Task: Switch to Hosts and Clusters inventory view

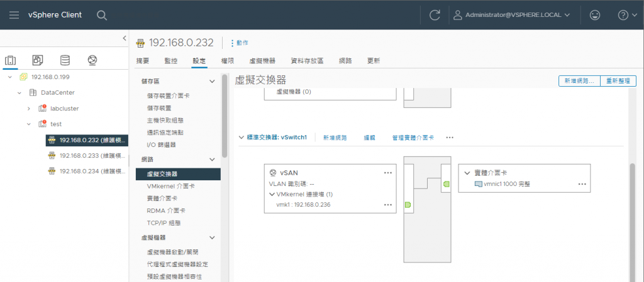Action: [10, 60]
